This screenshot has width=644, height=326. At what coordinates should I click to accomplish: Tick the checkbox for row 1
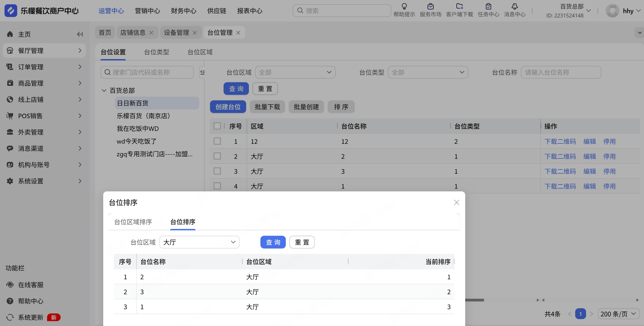coord(217,141)
